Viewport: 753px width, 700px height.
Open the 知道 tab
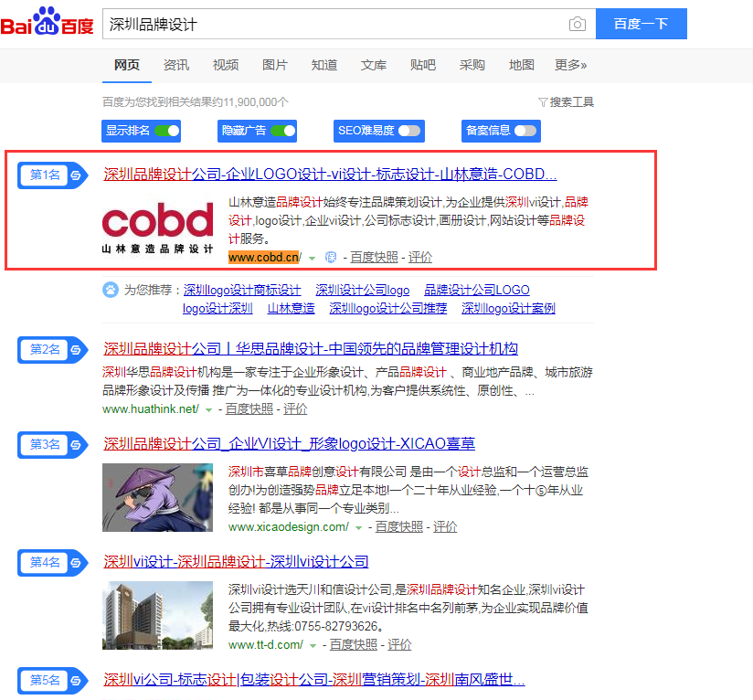click(324, 65)
